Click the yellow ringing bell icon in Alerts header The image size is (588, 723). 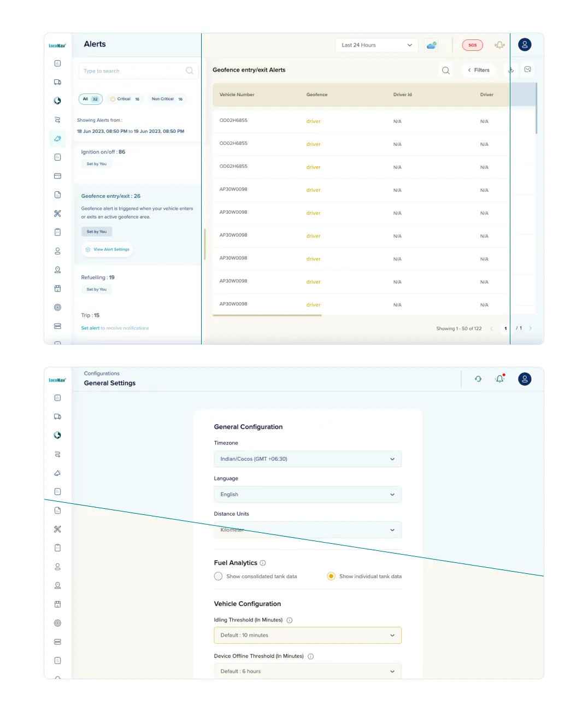tap(499, 45)
